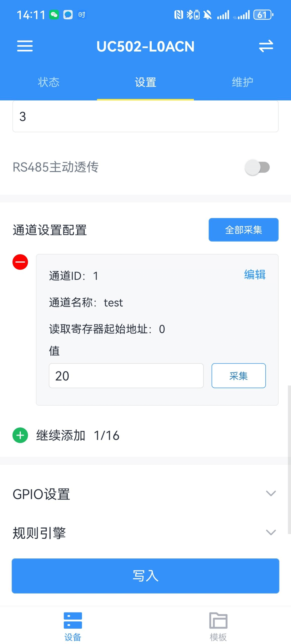Open the hamburger menu
Viewport: 291px width, 644px height.
25,46
